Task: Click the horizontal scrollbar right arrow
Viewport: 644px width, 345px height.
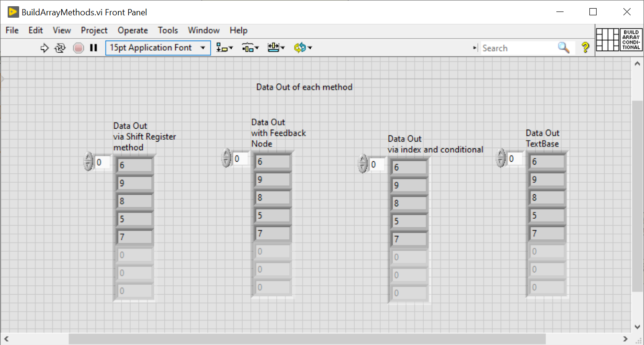Action: [626, 339]
